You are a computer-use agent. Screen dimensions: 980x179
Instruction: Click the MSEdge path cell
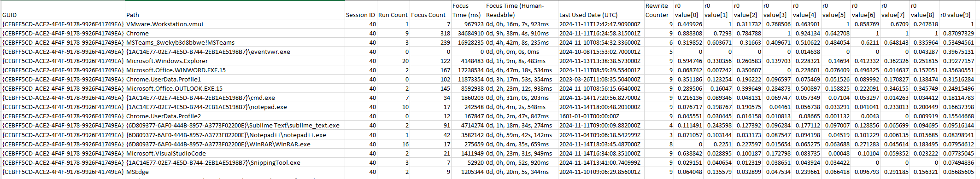click(x=235, y=172)
